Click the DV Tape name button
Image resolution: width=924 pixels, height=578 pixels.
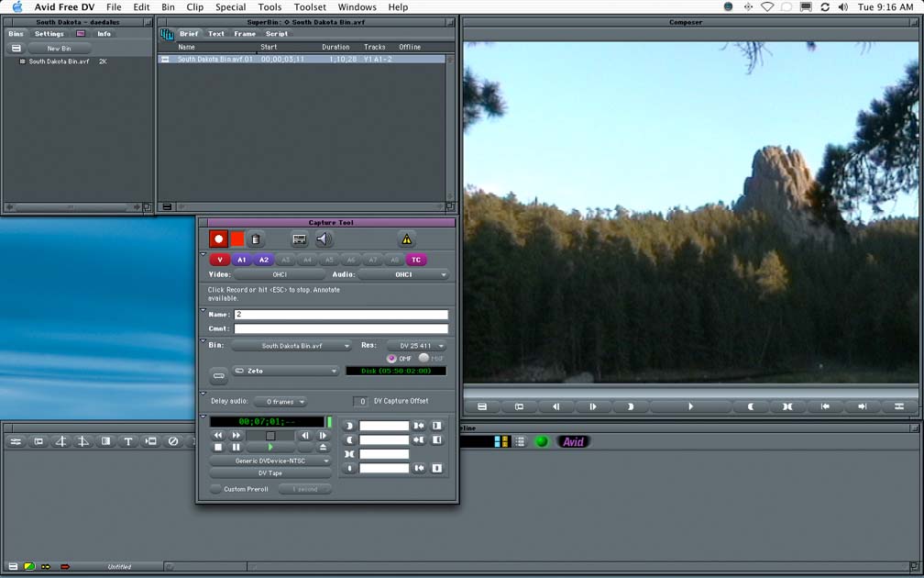270,473
